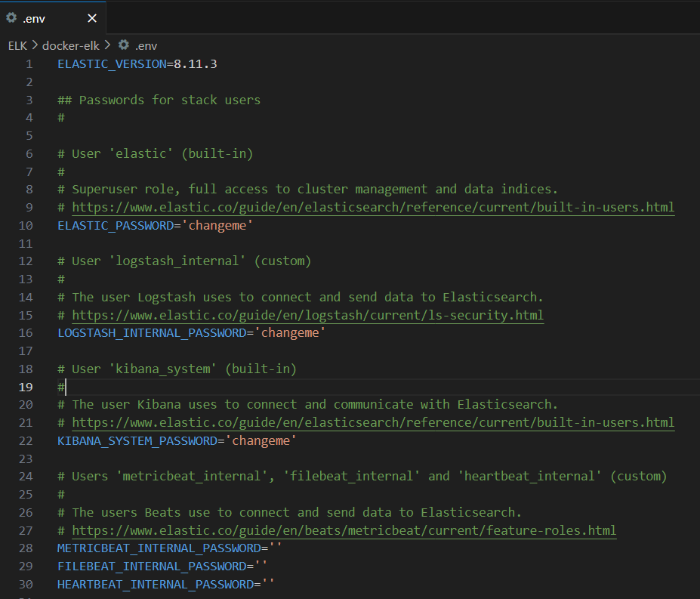Click line number 1 in gutter
Image resolution: width=700 pixels, height=599 pixels.
tap(29, 64)
